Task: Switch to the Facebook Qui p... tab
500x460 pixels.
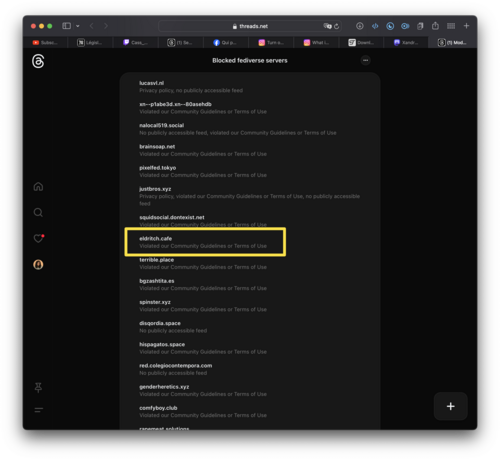Action: (225, 43)
